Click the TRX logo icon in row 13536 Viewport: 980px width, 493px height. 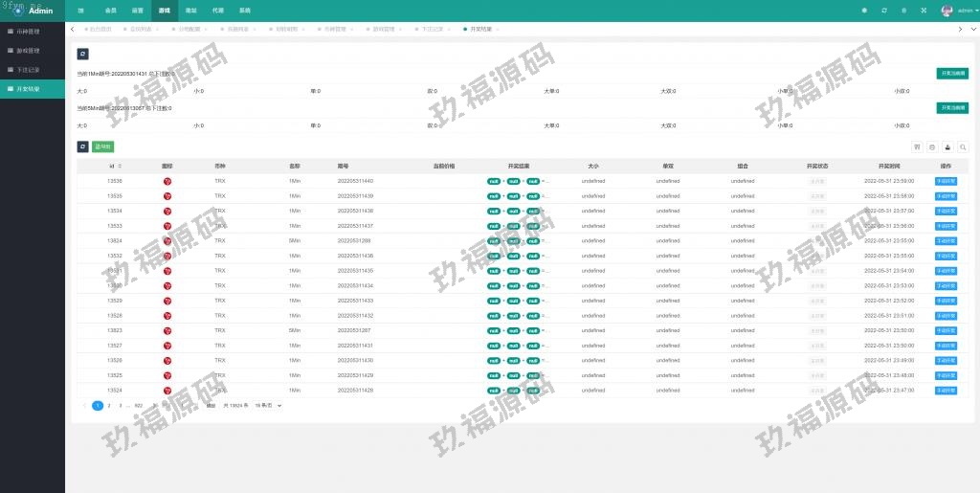[x=167, y=181]
